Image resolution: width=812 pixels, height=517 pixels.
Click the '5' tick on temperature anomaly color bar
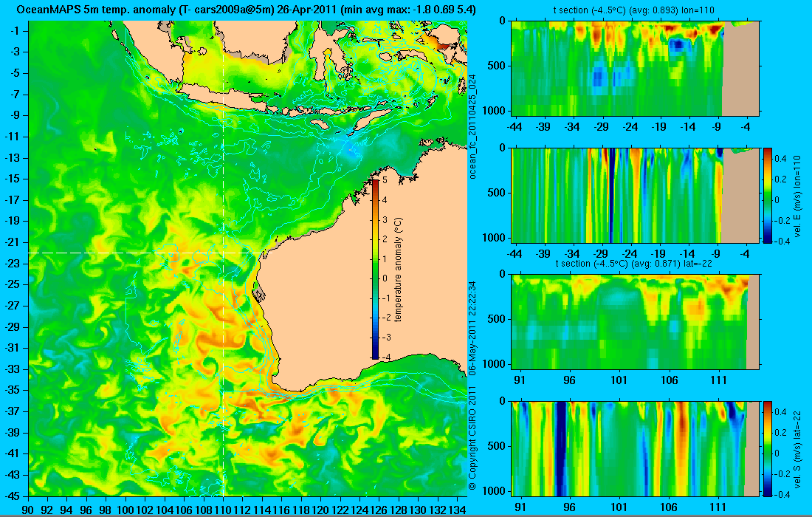click(x=385, y=180)
